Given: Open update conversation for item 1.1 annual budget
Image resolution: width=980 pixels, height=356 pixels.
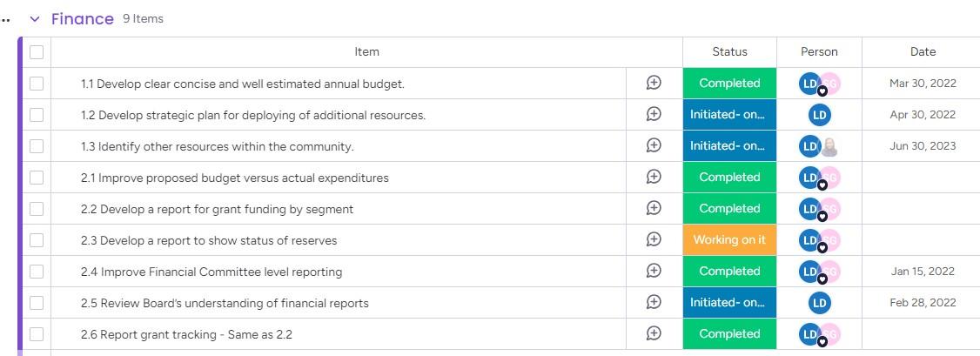Looking at the screenshot, I should tap(654, 84).
